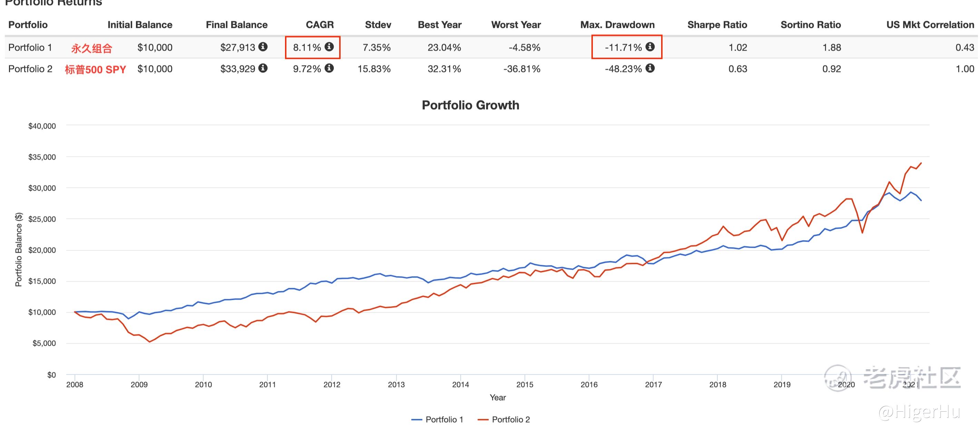Select the Portfolio 1 row label
Screen dimensions: 980x434
30,48
